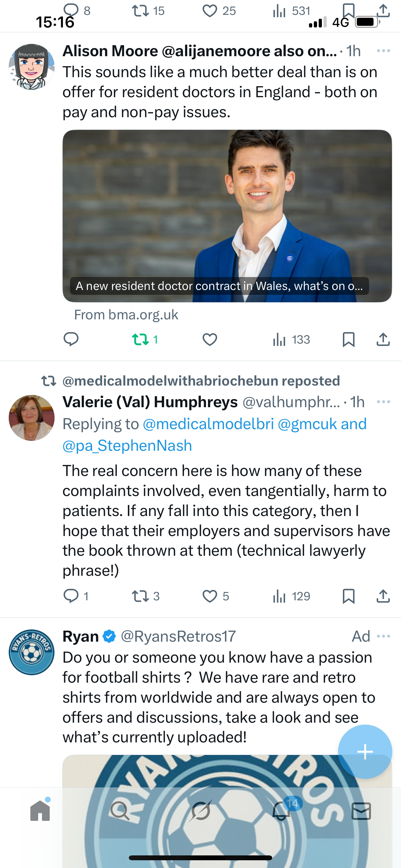Reply to Alison Moore's tweet

(x=71, y=339)
